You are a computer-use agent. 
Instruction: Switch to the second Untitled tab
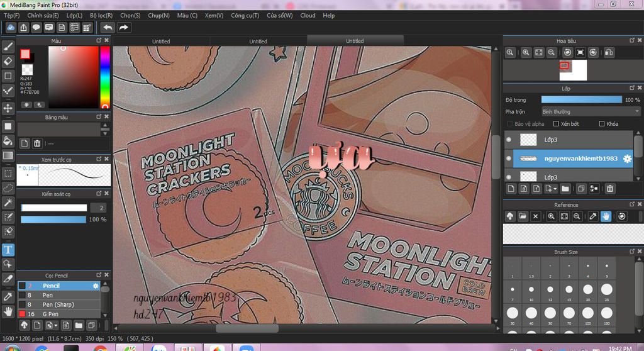[x=258, y=41]
